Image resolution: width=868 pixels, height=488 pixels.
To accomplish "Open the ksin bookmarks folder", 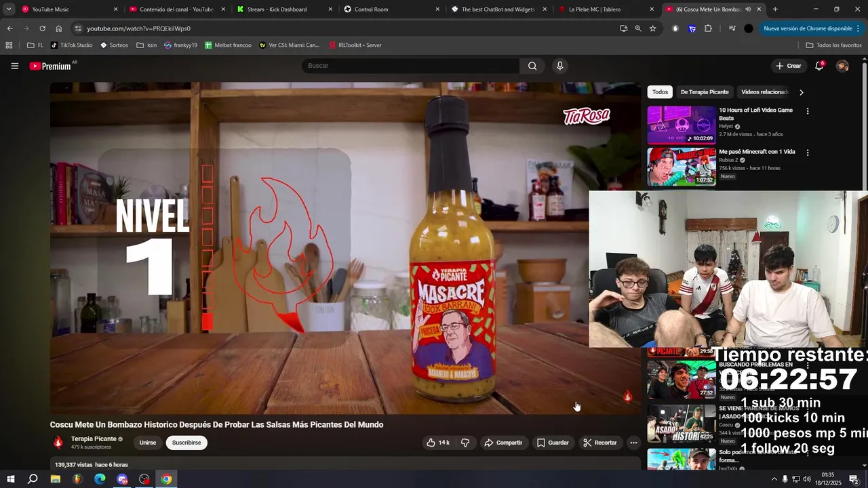I will click(146, 45).
